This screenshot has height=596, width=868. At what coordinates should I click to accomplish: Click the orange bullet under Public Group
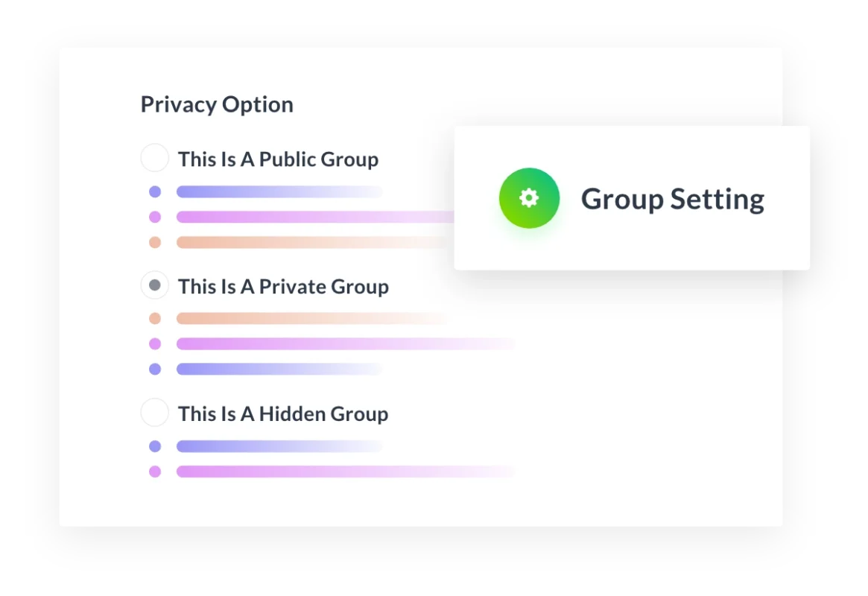point(155,242)
